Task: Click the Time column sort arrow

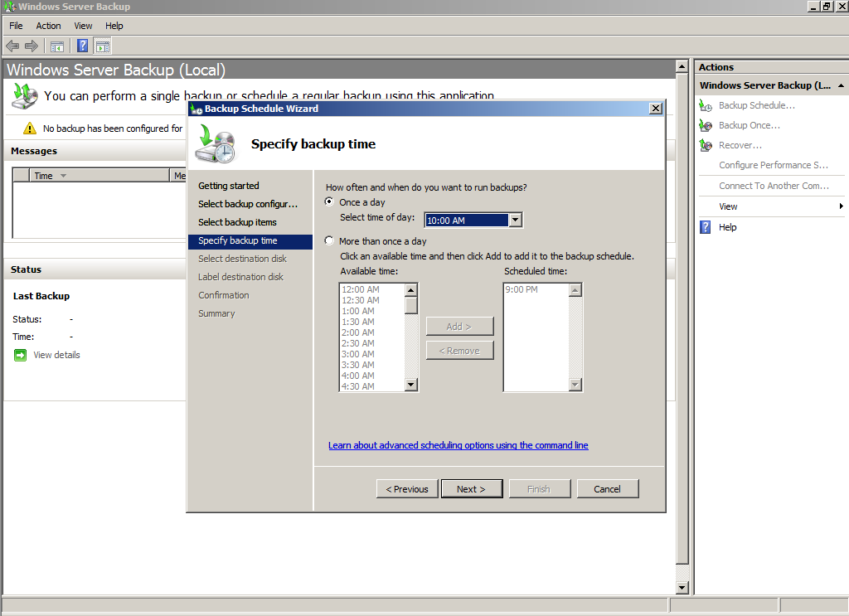Action: point(63,176)
